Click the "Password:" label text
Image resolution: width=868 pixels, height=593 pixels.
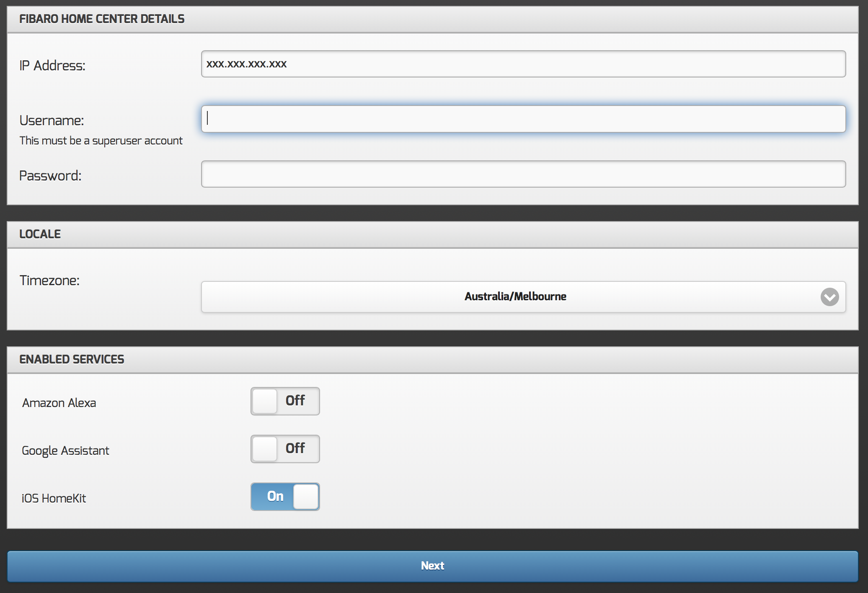pos(50,176)
